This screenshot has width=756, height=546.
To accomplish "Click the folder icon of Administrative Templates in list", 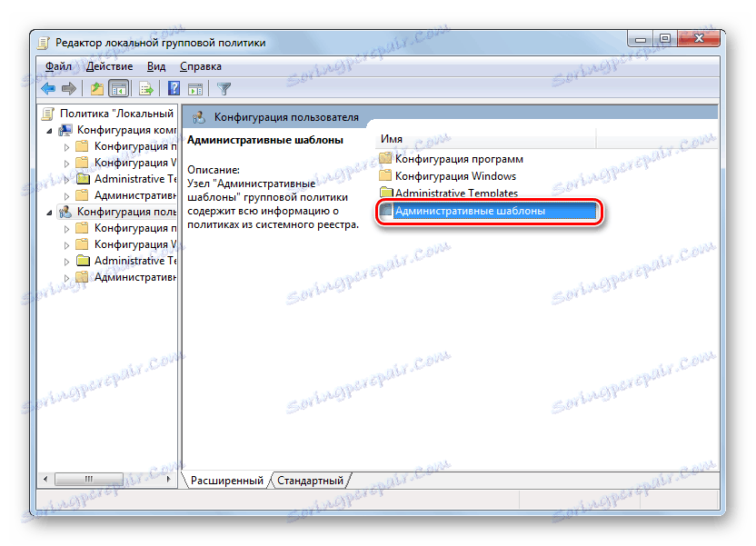I will [x=385, y=193].
